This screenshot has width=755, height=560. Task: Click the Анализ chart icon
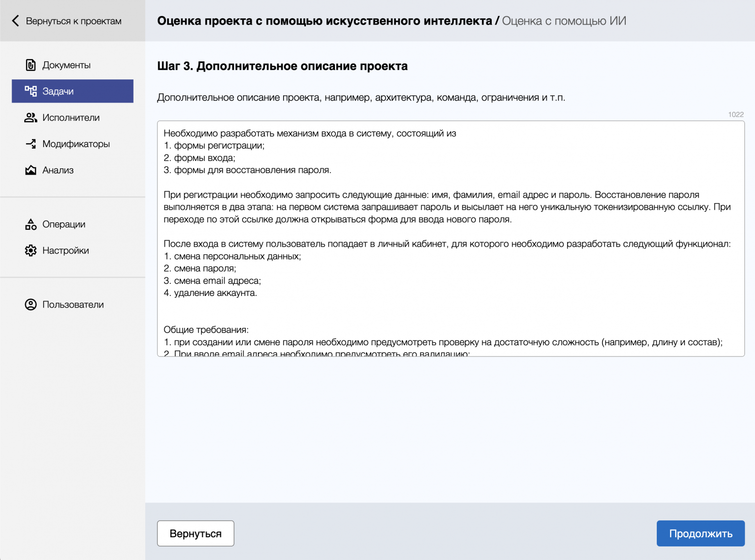coord(30,170)
